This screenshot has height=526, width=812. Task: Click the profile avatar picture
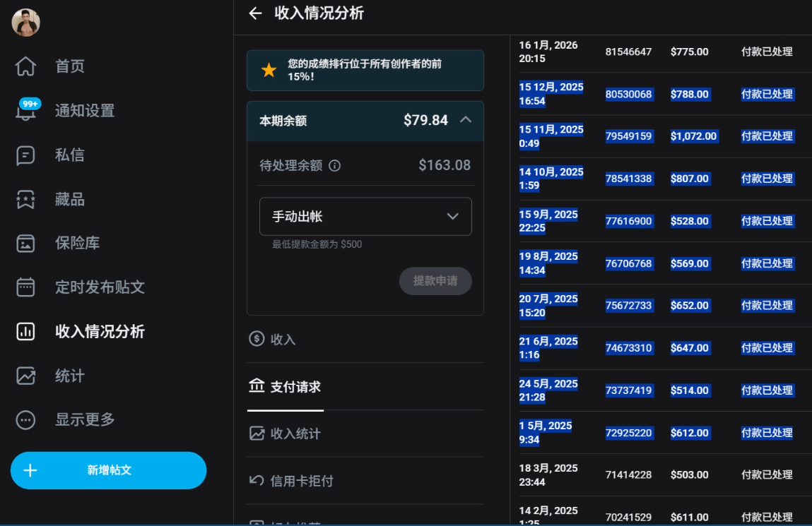(26, 23)
